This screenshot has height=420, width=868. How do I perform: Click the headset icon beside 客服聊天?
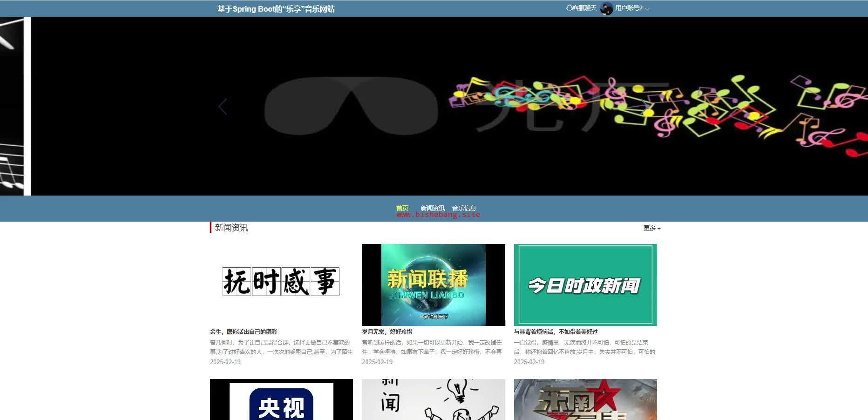click(569, 8)
